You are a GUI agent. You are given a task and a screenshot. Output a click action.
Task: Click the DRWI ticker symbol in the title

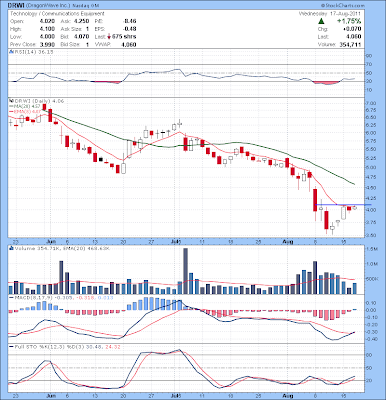pyautogui.click(x=16, y=6)
